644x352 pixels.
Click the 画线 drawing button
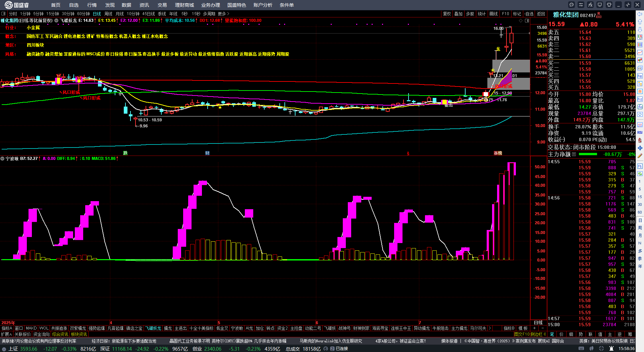(493, 14)
